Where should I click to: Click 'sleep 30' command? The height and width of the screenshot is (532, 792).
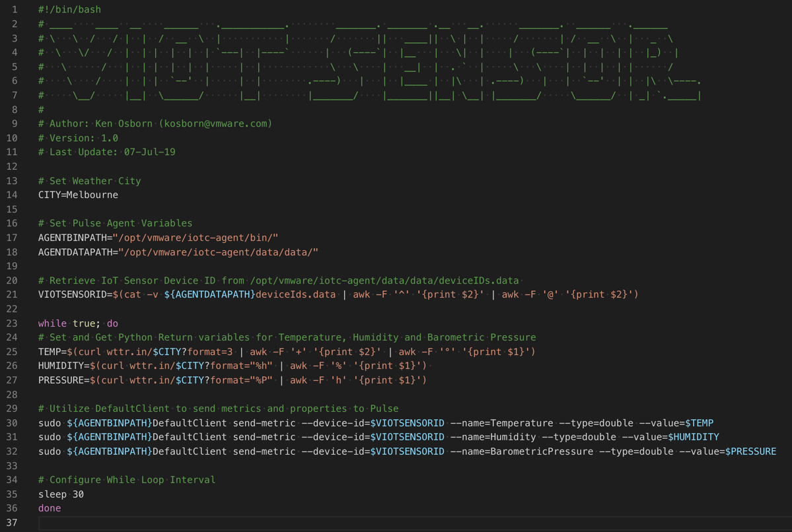(x=61, y=494)
